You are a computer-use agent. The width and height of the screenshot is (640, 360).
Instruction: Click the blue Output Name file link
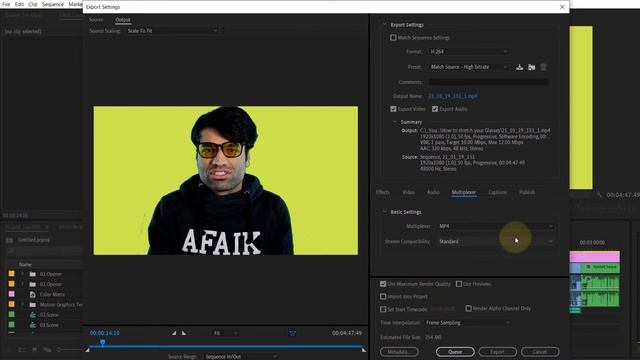(453, 96)
